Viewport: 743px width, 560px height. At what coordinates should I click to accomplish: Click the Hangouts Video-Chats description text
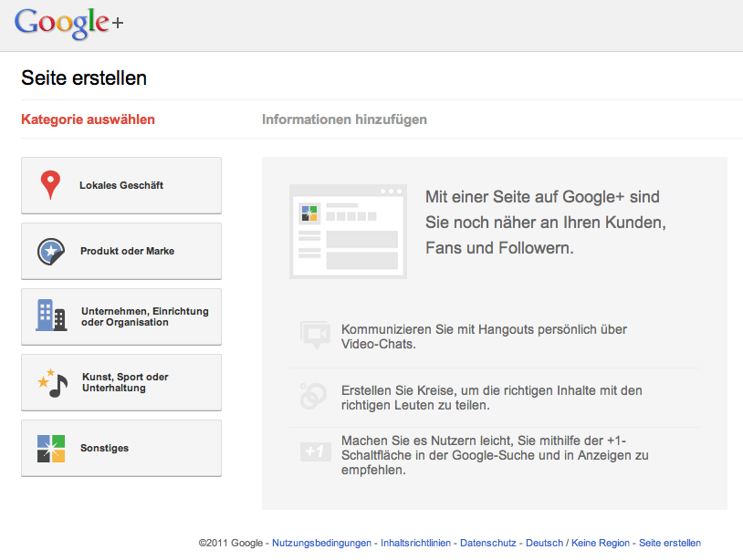click(484, 337)
